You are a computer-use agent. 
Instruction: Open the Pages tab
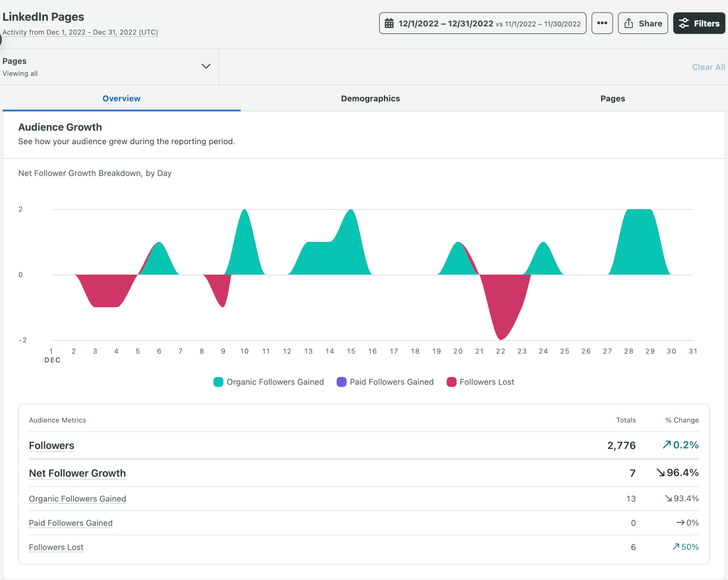coord(612,99)
